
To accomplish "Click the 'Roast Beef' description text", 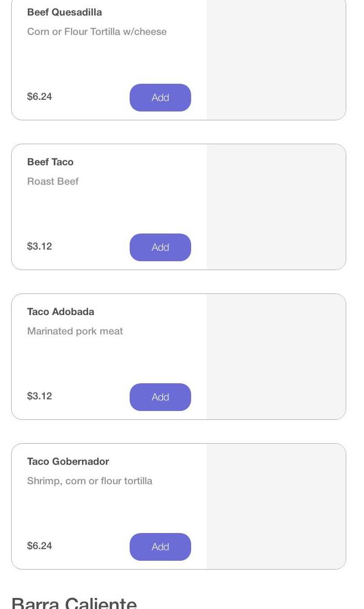I will (53, 181).
